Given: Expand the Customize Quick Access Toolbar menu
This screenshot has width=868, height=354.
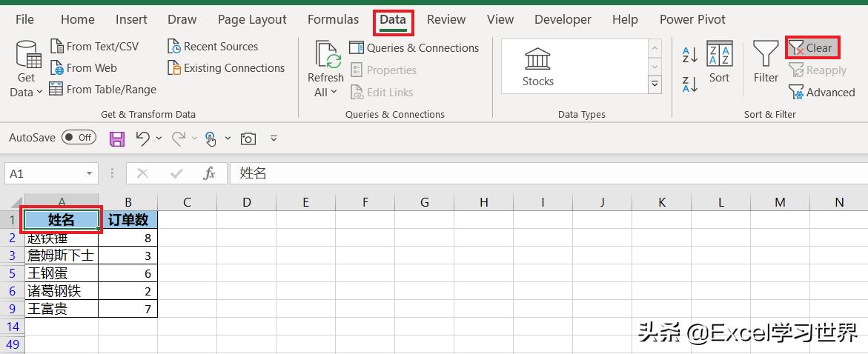Looking at the screenshot, I should (x=274, y=138).
